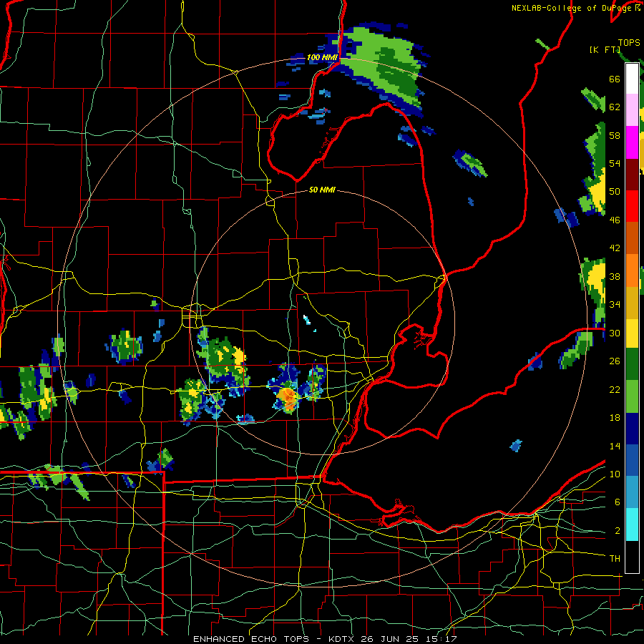
Task: Click the legend value "34"
Action: [x=615, y=305]
